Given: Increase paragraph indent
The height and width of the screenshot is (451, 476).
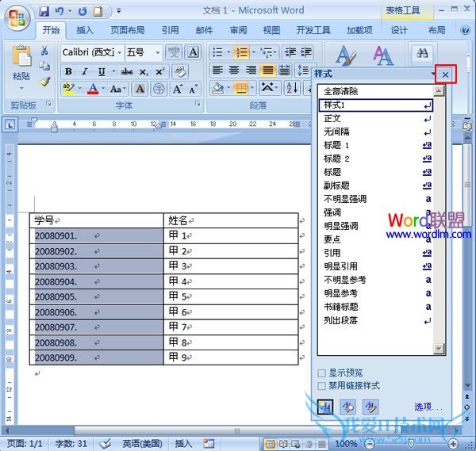Looking at the screenshot, I should [306, 52].
